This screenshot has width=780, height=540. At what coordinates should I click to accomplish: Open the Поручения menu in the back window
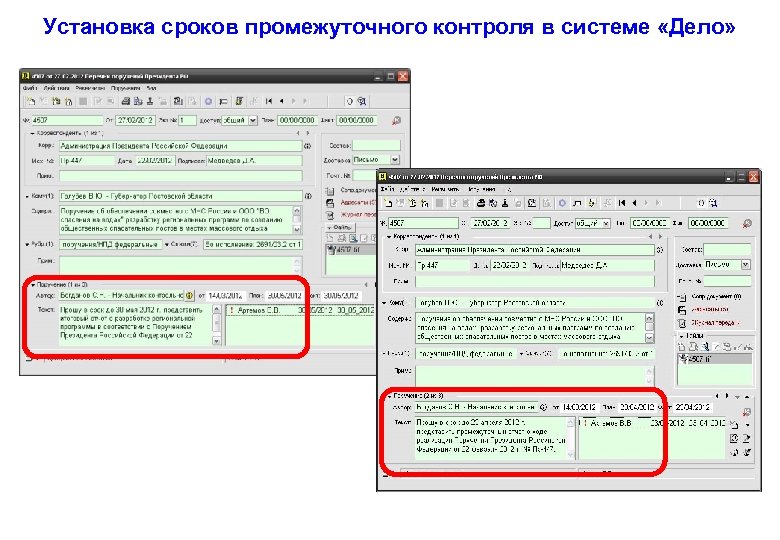[x=125, y=88]
